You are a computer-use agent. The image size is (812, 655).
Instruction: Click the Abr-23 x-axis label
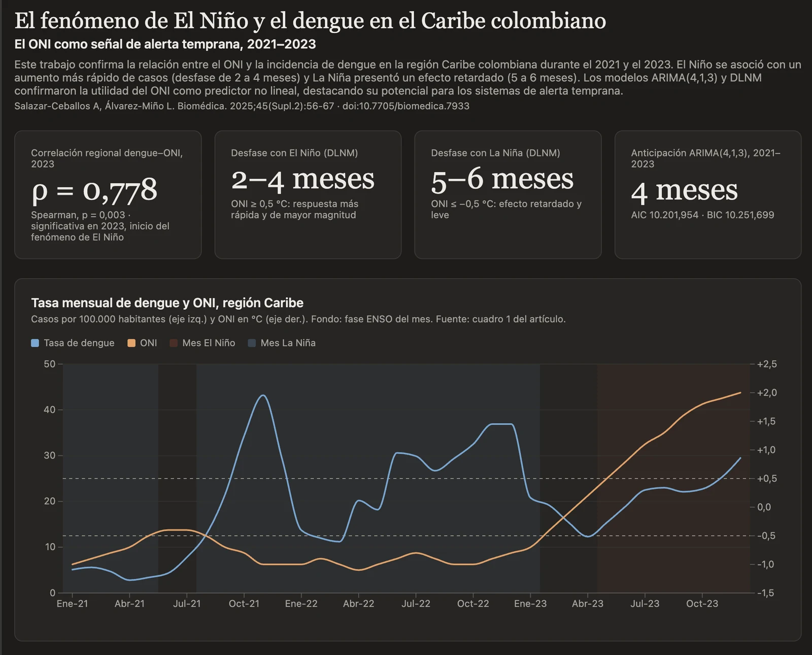point(588,604)
